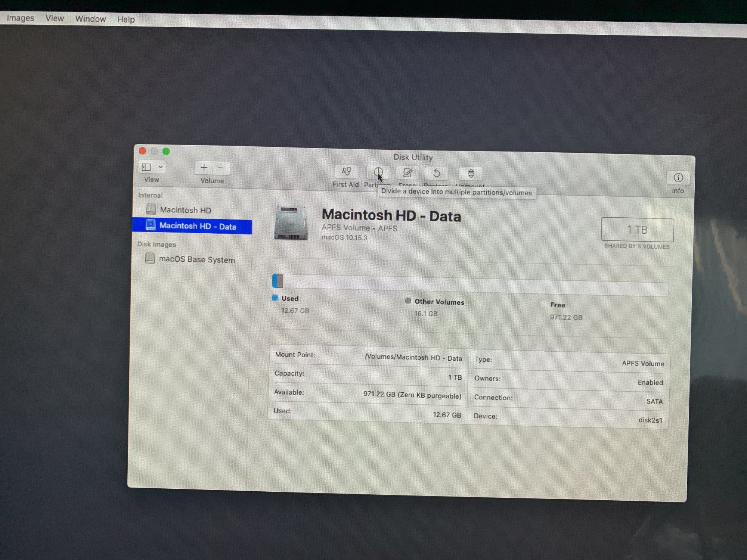The height and width of the screenshot is (560, 747).
Task: Click 'APFS Volume • APFS' subtitle
Action: point(359,228)
